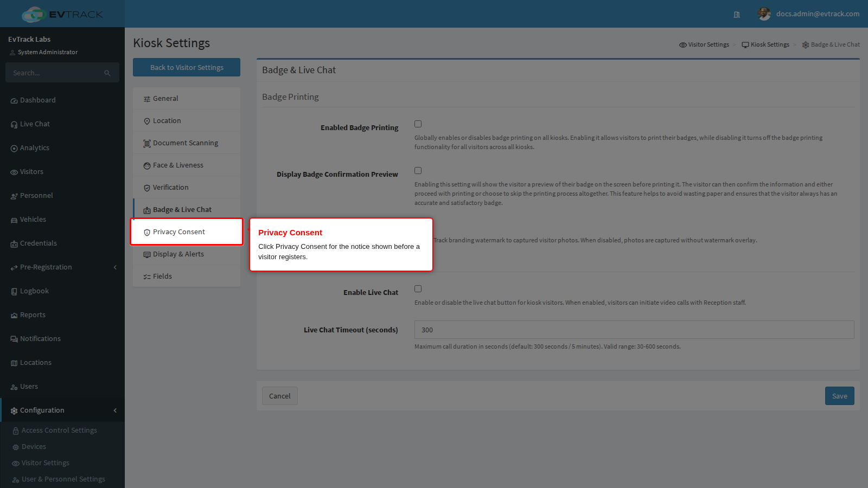Open the Dashboard sidebar item

[62, 100]
